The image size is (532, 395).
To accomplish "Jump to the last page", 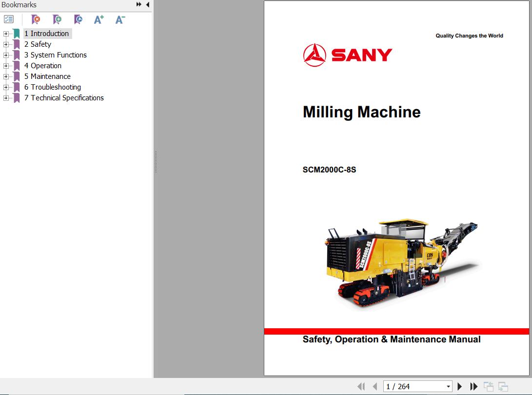I will click(473, 387).
